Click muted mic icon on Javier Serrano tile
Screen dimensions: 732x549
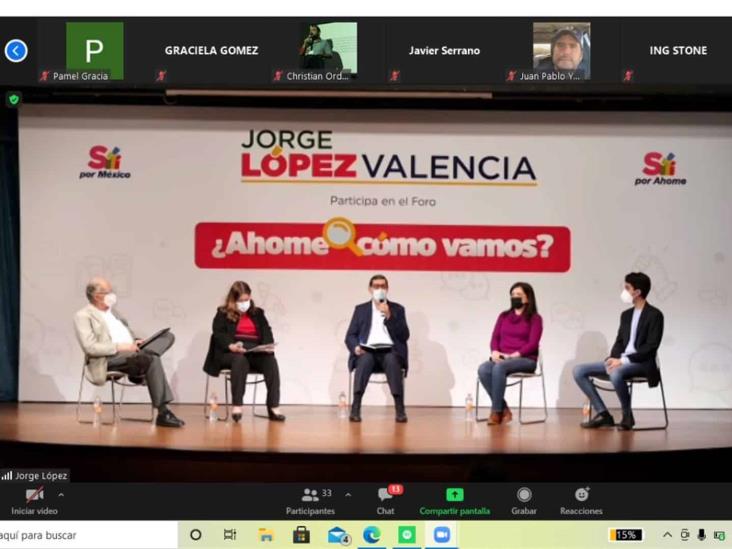[x=395, y=76]
